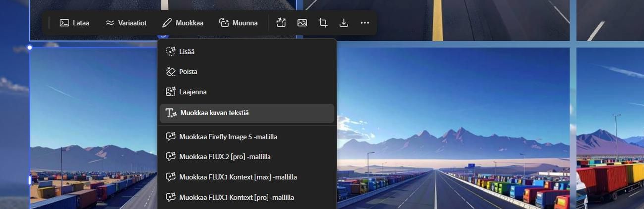
Task: Click the terminal prompt icon beside Lataa
Action: (64, 23)
